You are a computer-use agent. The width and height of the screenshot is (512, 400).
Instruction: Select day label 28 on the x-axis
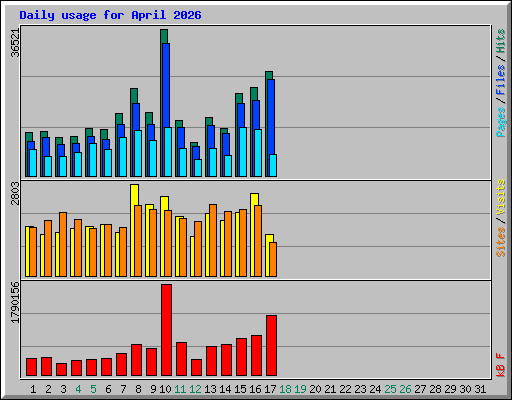pyautogui.click(x=435, y=389)
